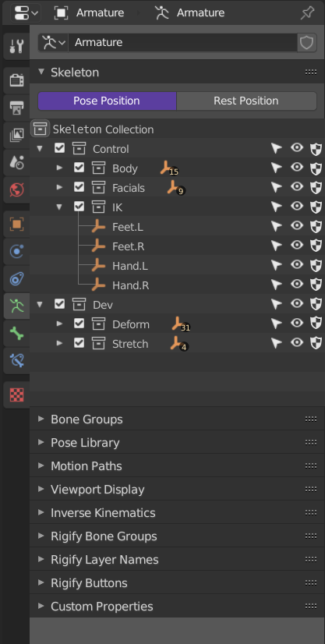Hide the Deform collection with eye icon
This screenshot has height=644, width=325.
coord(297,324)
